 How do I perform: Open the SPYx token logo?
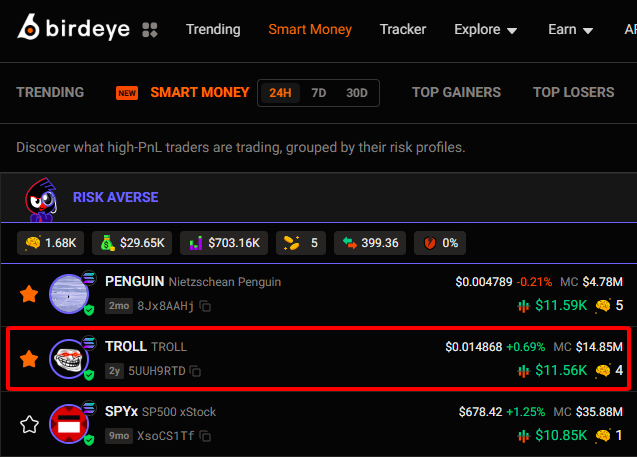click(x=69, y=424)
